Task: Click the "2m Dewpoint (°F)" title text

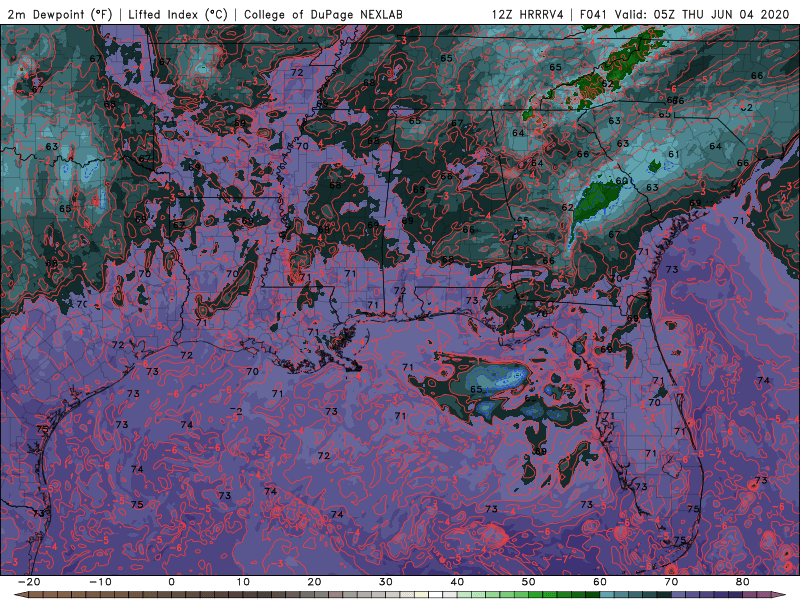Action: coord(60,14)
